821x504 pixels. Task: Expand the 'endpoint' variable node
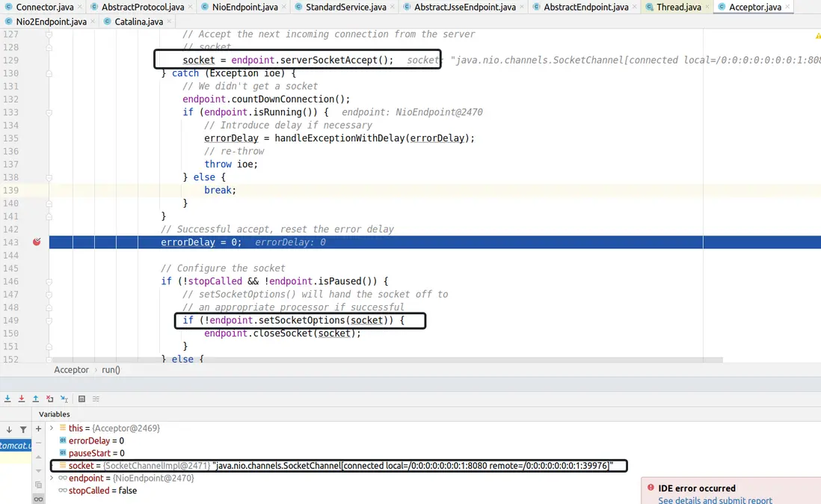[x=52, y=478]
